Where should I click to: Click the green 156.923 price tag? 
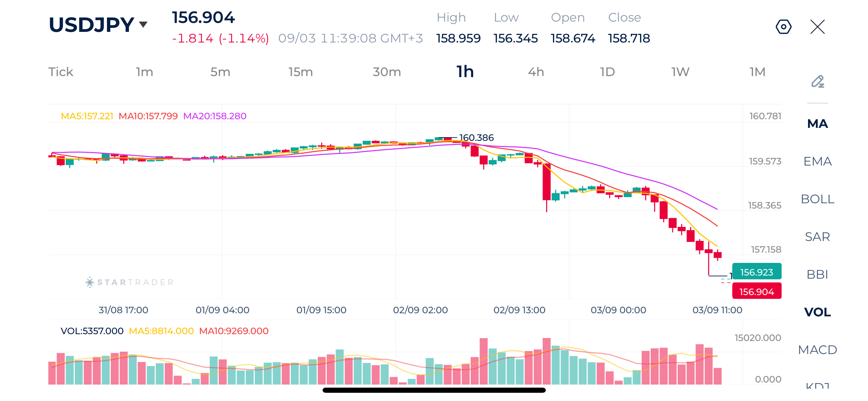757,272
